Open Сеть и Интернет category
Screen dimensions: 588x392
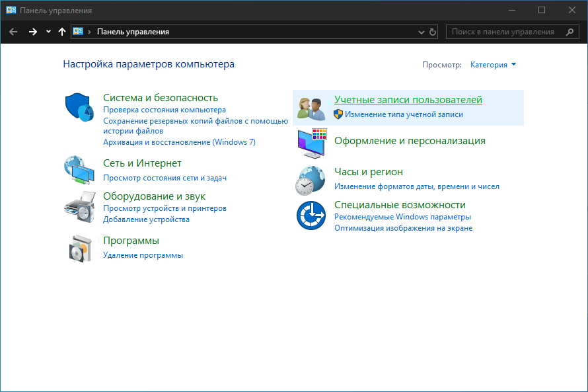(x=142, y=163)
